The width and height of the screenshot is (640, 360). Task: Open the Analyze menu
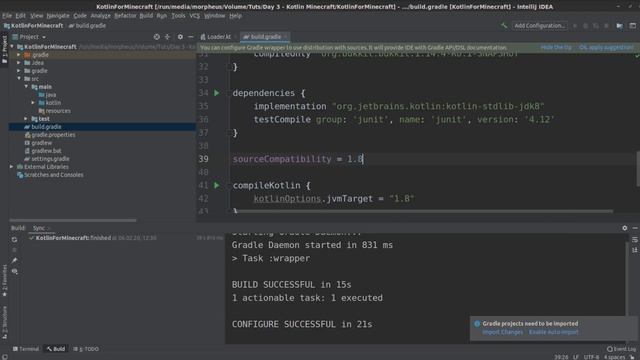pos(100,16)
